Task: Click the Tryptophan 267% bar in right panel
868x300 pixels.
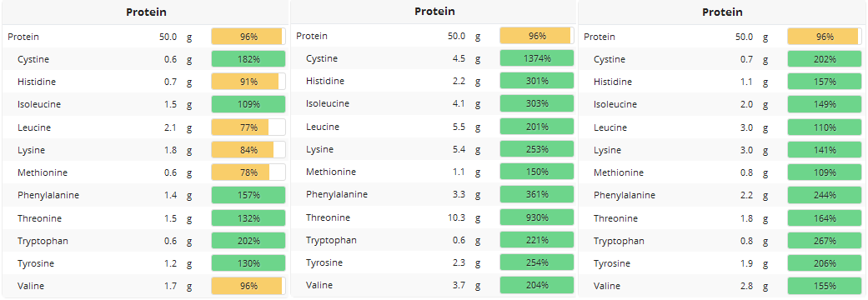Action: point(825,241)
